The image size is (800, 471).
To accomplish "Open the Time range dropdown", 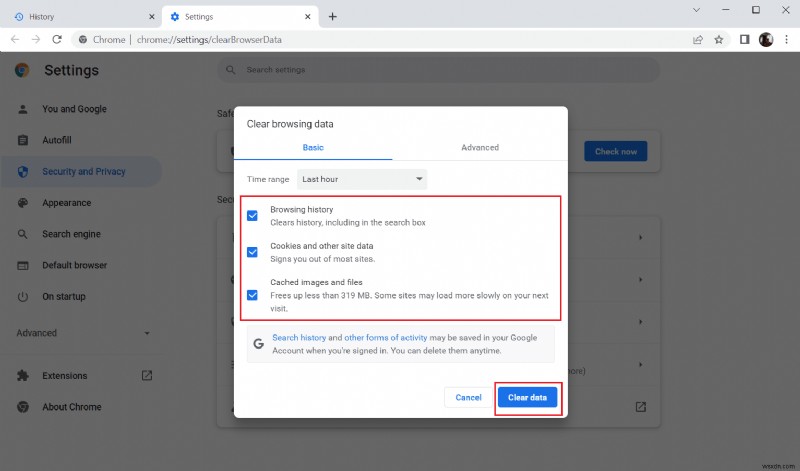I will (362, 179).
